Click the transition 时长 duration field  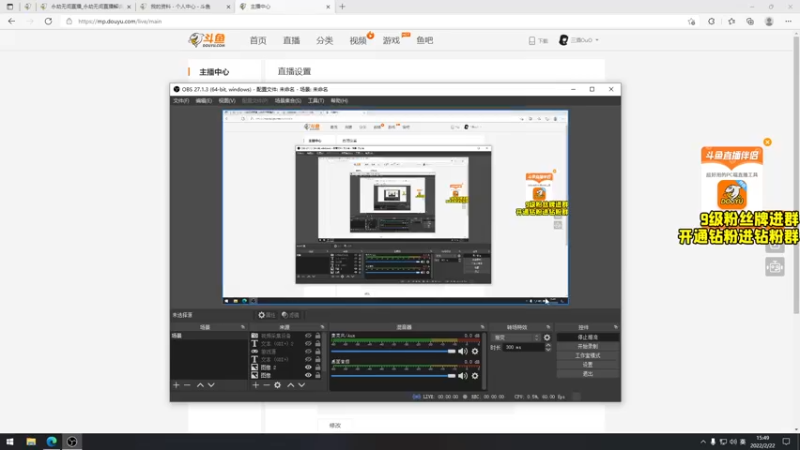(523, 347)
